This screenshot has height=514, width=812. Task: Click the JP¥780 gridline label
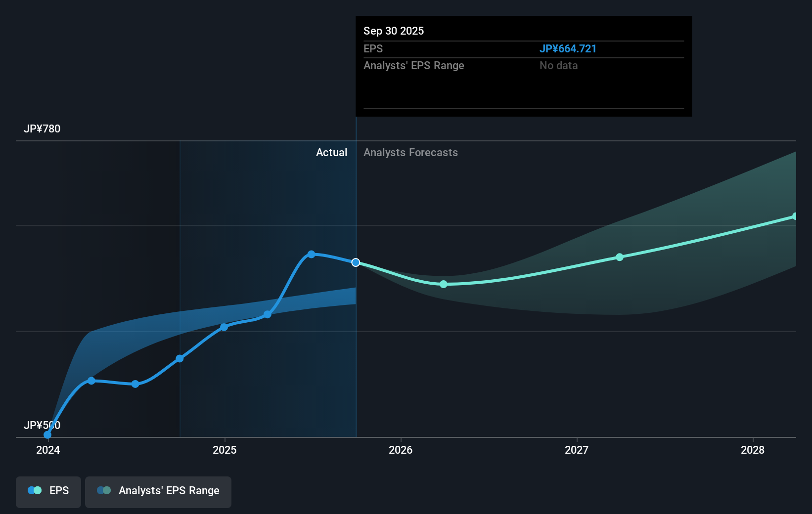(x=43, y=128)
